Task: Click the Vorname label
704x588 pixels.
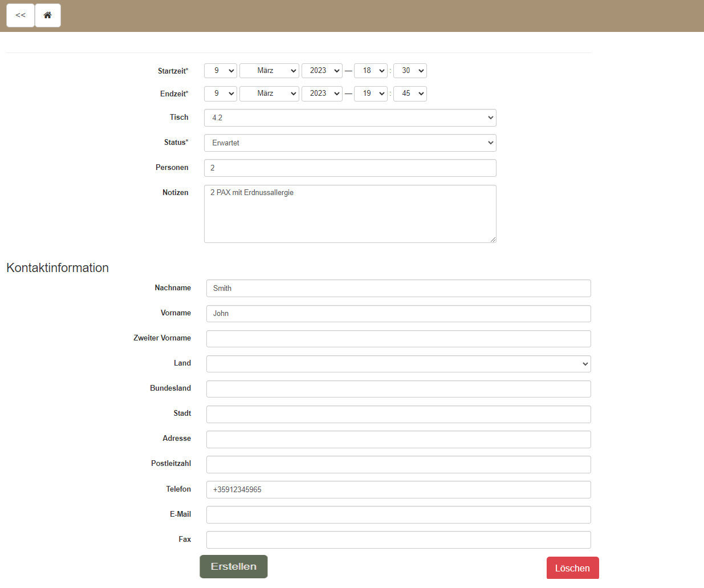Action: coord(176,313)
